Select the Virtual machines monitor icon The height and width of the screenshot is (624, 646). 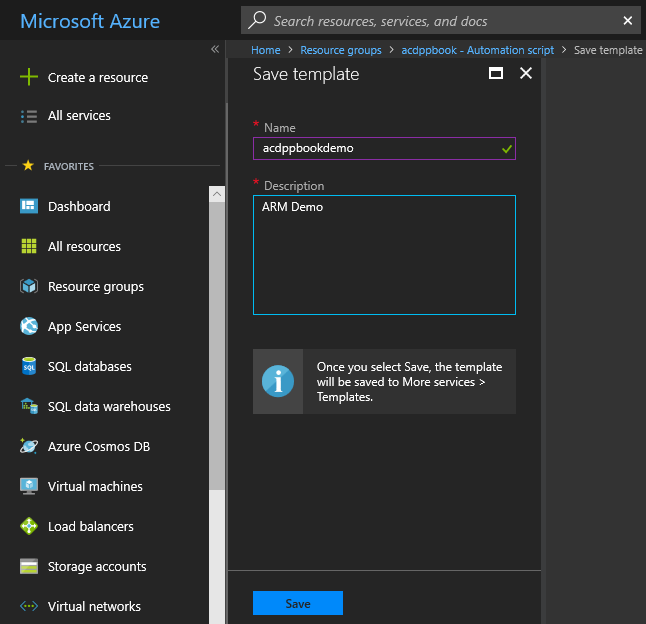(x=29, y=486)
